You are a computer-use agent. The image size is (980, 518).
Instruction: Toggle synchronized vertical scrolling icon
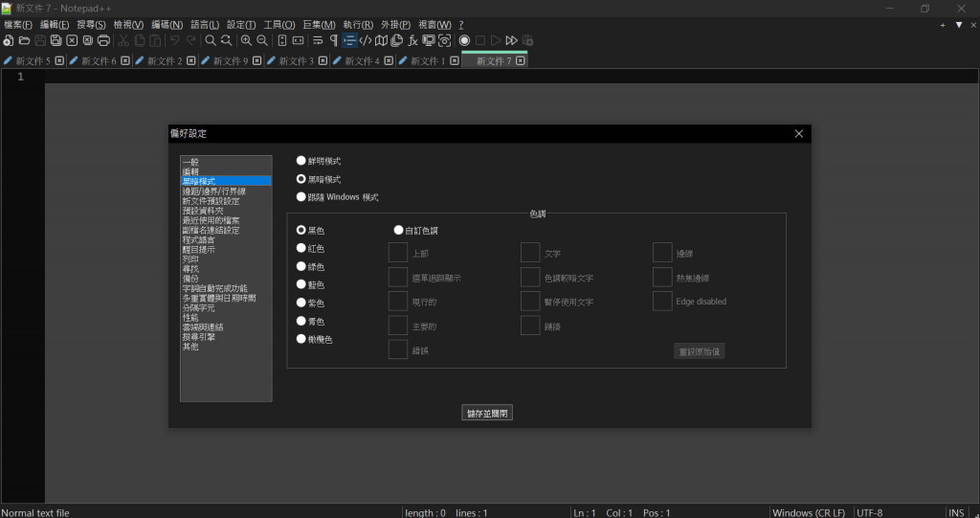[282, 40]
